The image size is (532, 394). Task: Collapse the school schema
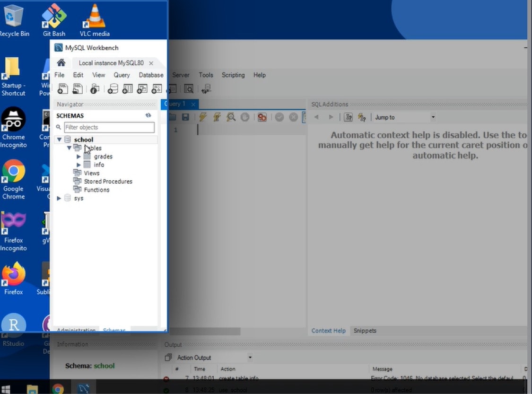tap(60, 140)
